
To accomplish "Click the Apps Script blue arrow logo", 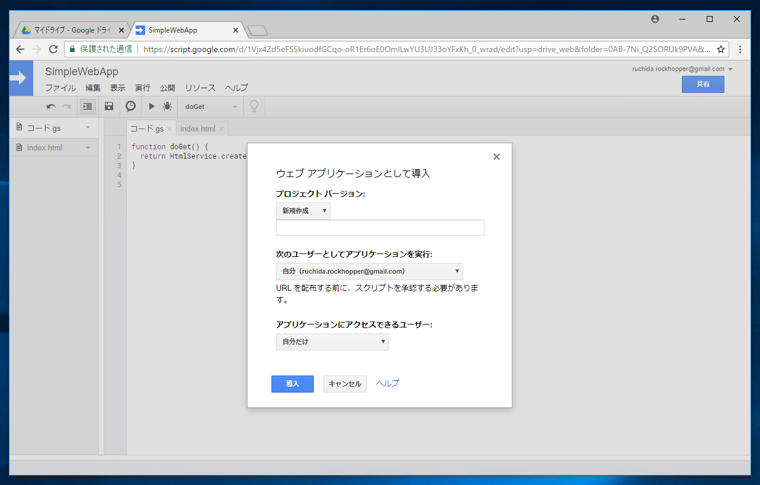I will [21, 78].
